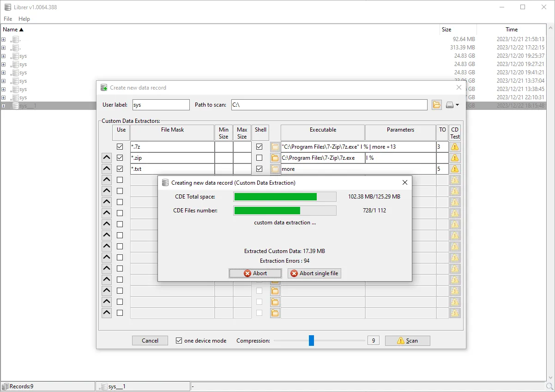
Task: Click the CD Test warning icon for *.7z row
Action: tap(454, 146)
